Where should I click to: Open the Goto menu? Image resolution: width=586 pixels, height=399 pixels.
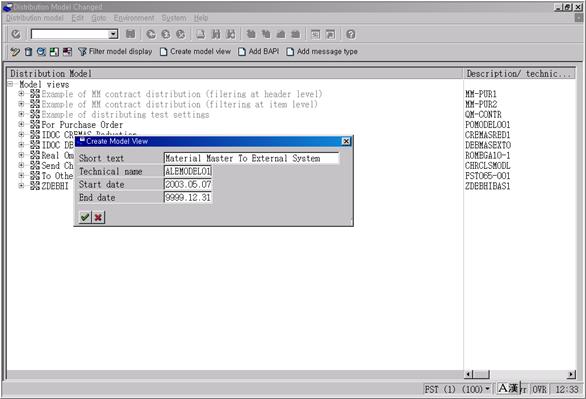coord(99,18)
